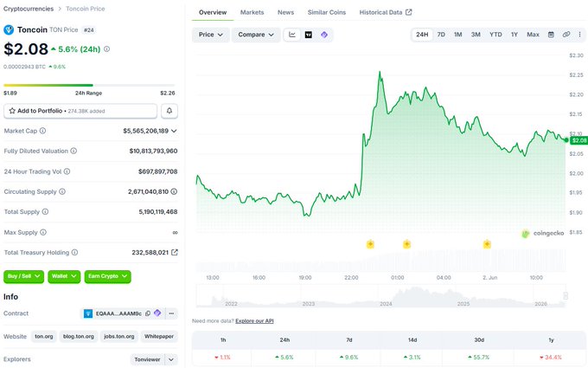Viewport: 588px width, 368px height.
Task: Click the Tonviewer explorer button
Action: point(147,359)
